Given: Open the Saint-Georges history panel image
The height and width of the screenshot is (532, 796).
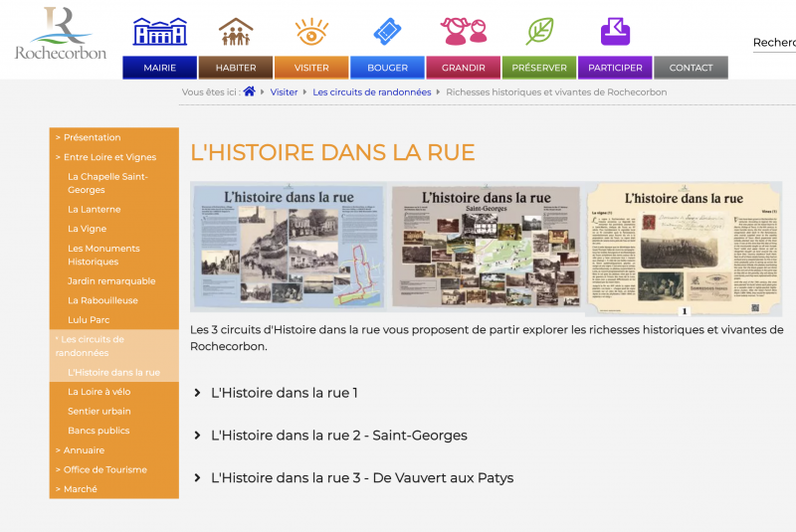Looking at the screenshot, I should 486,248.
